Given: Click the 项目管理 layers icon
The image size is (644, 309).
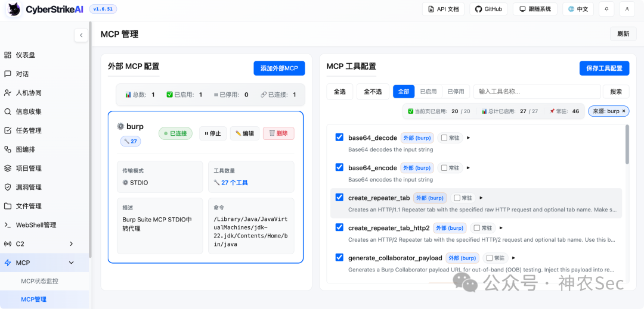Looking at the screenshot, I should point(7,168).
